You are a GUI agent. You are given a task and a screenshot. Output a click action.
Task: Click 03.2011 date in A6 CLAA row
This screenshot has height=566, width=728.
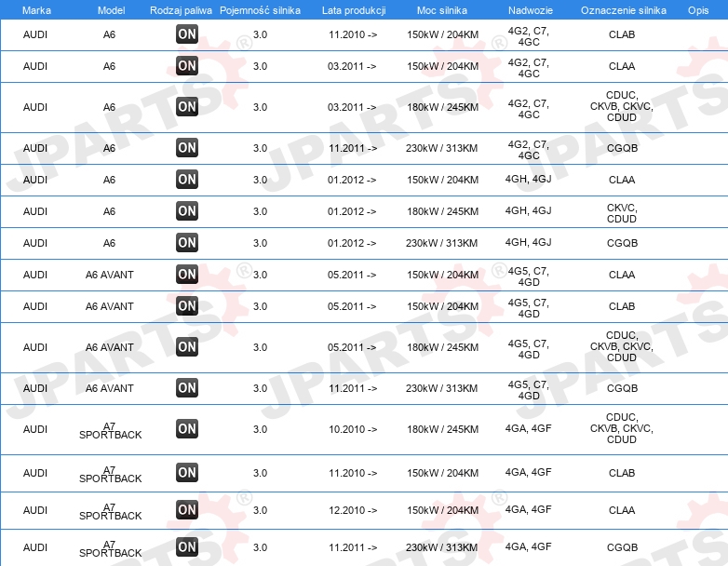(352, 66)
